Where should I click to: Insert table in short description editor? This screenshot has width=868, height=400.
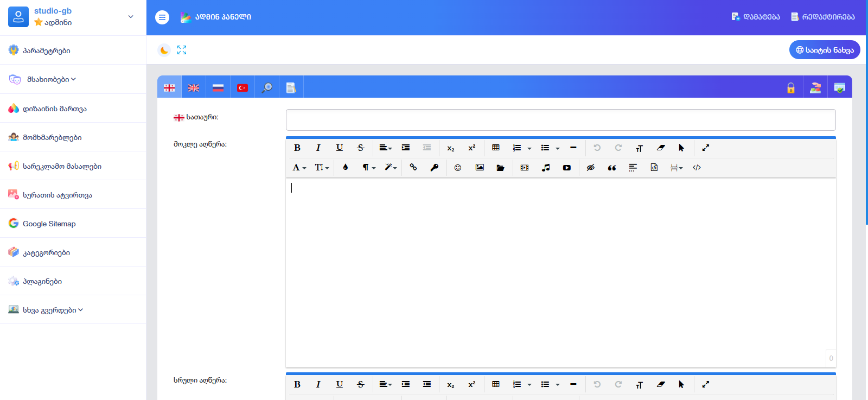pyautogui.click(x=496, y=148)
